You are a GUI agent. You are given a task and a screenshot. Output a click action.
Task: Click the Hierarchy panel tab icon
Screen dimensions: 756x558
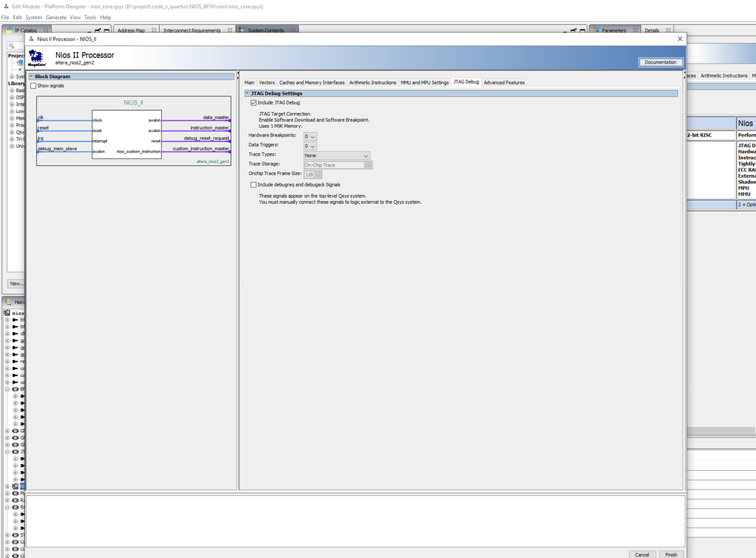pos(8,303)
